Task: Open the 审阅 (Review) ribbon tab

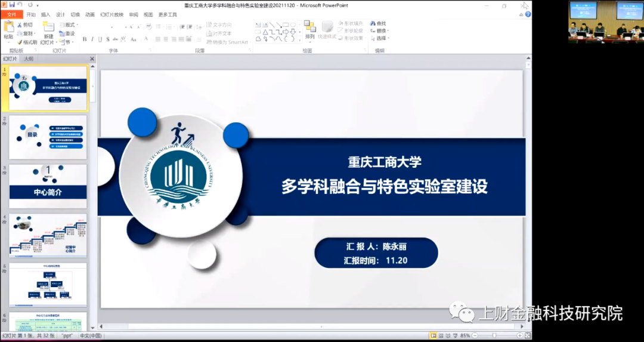Action: [x=134, y=14]
